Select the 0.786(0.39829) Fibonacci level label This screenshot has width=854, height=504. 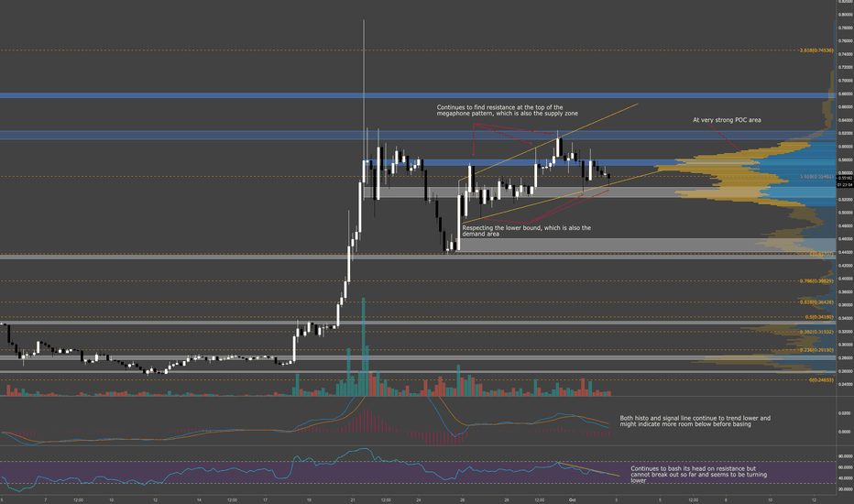click(816, 280)
